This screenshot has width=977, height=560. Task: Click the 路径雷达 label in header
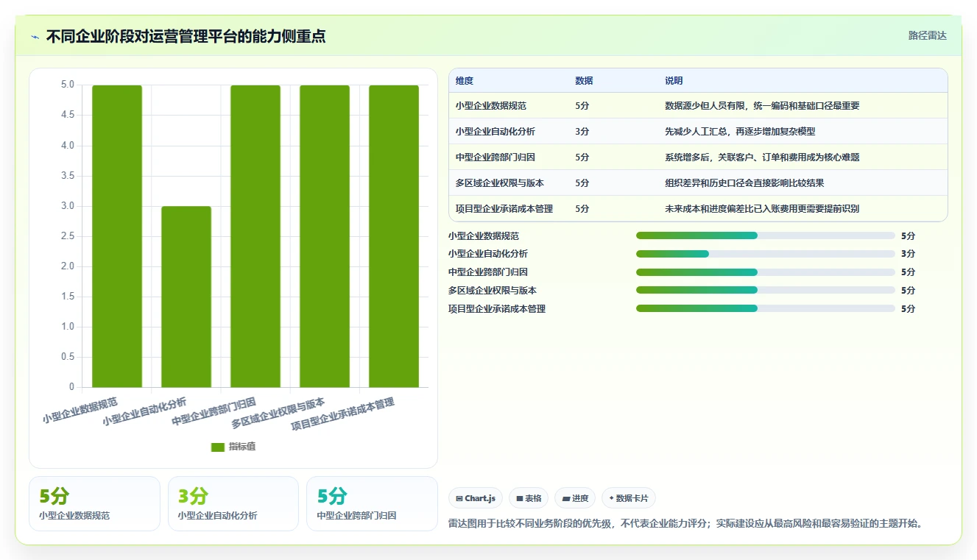(x=927, y=35)
